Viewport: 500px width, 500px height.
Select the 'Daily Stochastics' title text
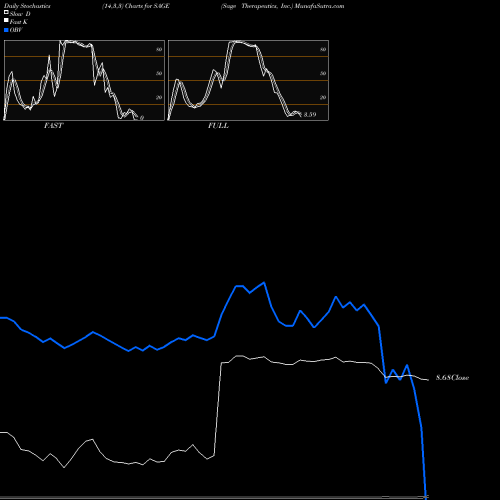pos(27,6)
